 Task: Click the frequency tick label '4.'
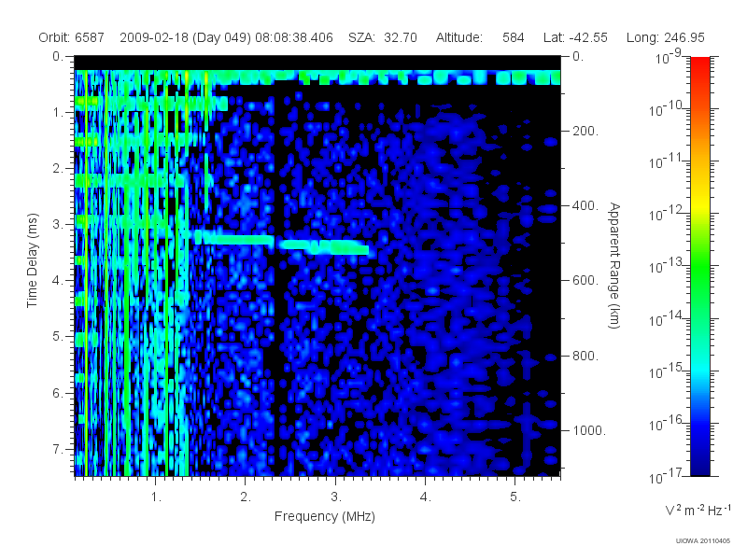[426, 497]
